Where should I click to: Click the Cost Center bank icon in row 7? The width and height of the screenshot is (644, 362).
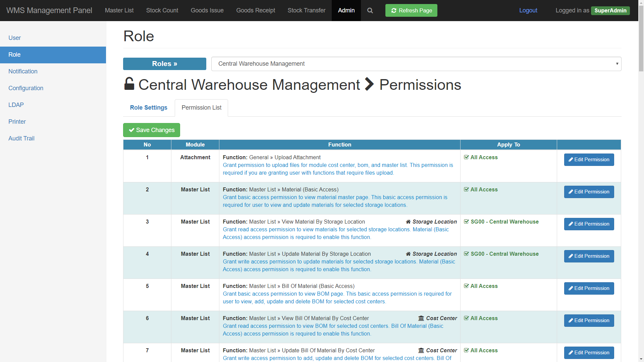tap(421, 351)
